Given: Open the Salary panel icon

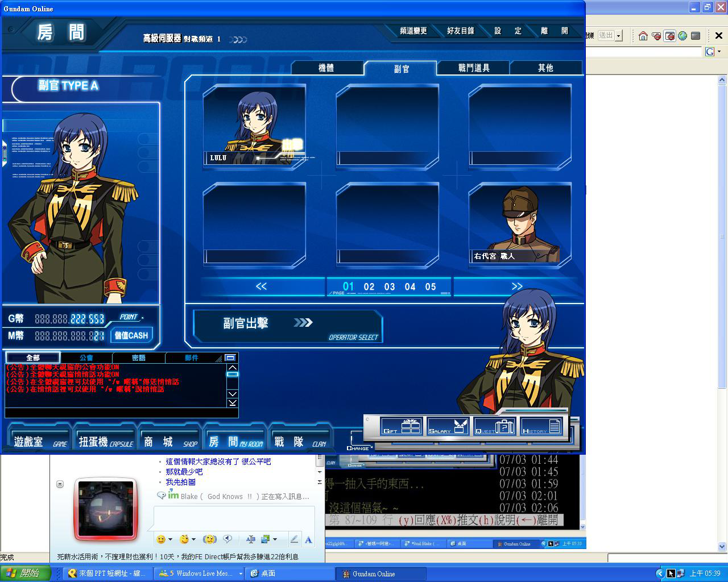Looking at the screenshot, I should click(x=448, y=426).
